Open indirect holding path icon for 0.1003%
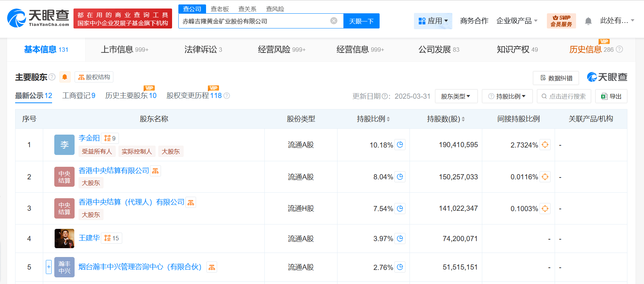Image resolution: width=644 pixels, height=284 pixels. coord(545,209)
